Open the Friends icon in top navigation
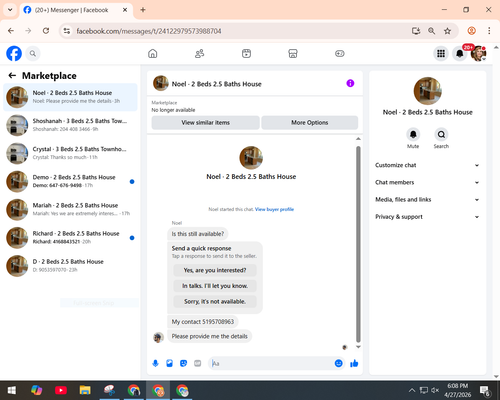 [x=199, y=53]
